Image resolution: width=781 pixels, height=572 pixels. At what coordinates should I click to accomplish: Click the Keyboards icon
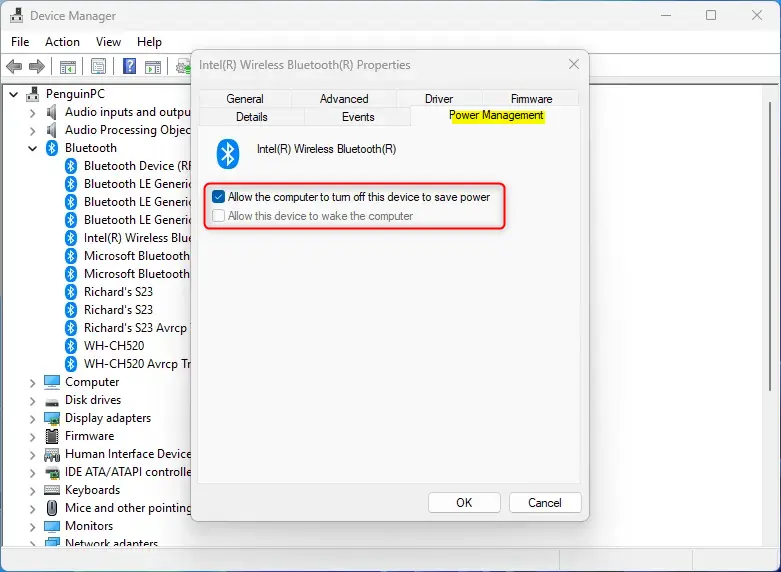tap(52, 490)
